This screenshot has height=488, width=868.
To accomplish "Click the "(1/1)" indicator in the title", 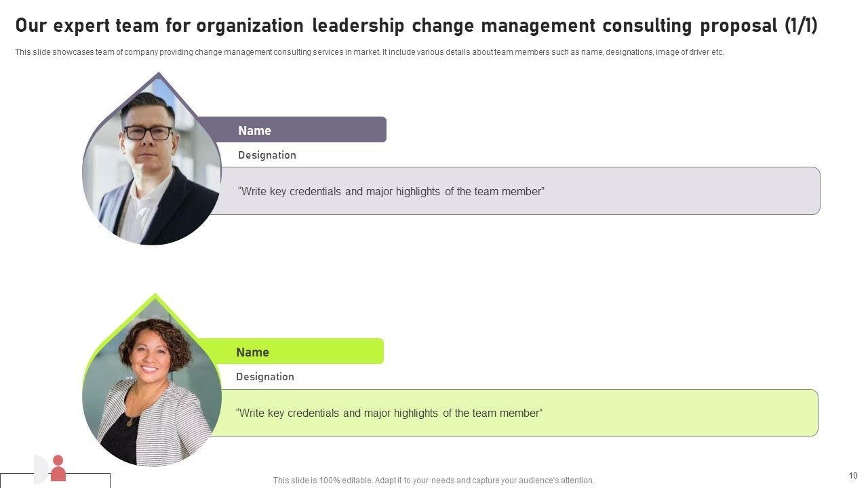I will pos(801,26).
